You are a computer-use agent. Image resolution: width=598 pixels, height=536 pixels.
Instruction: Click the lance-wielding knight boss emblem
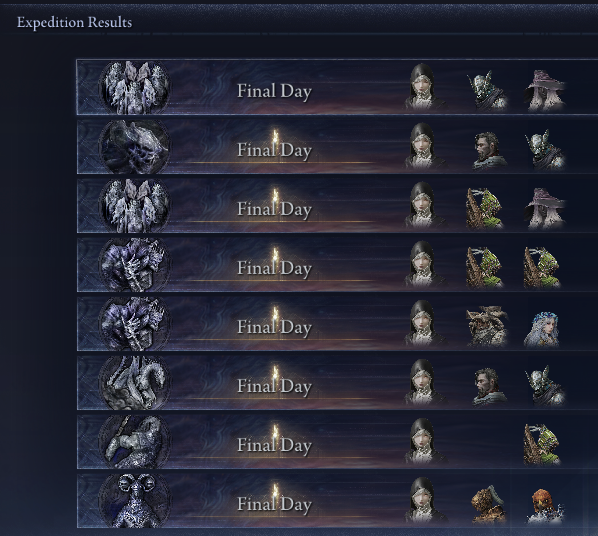[x=134, y=442]
